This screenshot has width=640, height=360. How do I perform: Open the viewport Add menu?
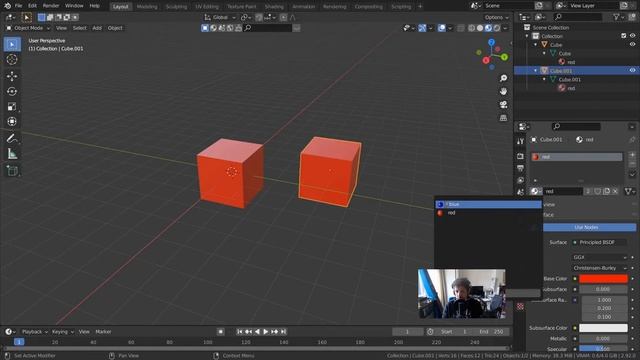click(97, 28)
